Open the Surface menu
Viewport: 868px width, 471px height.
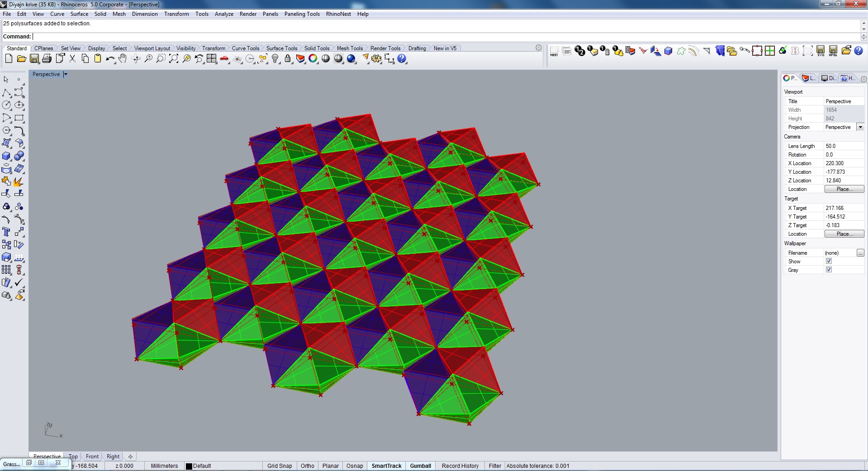tap(79, 14)
